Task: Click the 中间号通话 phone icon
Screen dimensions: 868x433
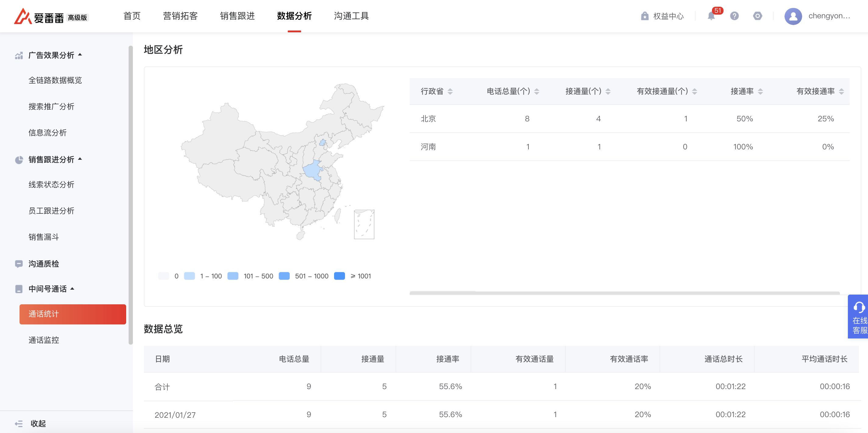Action: click(x=19, y=289)
